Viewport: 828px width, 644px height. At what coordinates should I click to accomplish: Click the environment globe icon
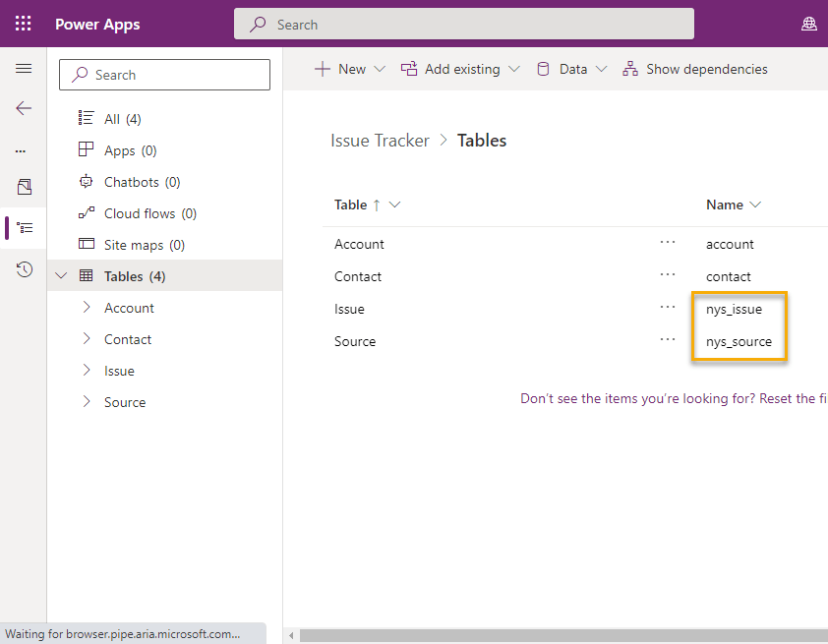point(808,24)
